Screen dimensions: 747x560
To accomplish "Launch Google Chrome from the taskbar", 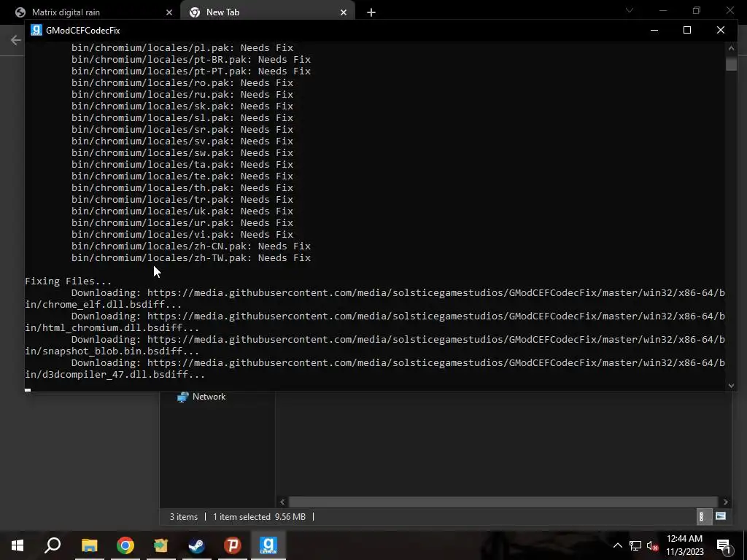I will [x=125, y=545].
